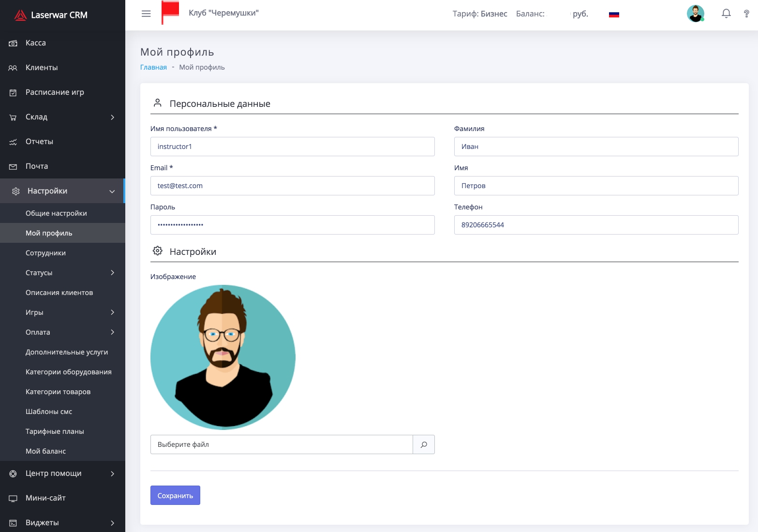Open Касса in the sidebar
Image resolution: width=758 pixels, height=532 pixels.
click(36, 43)
